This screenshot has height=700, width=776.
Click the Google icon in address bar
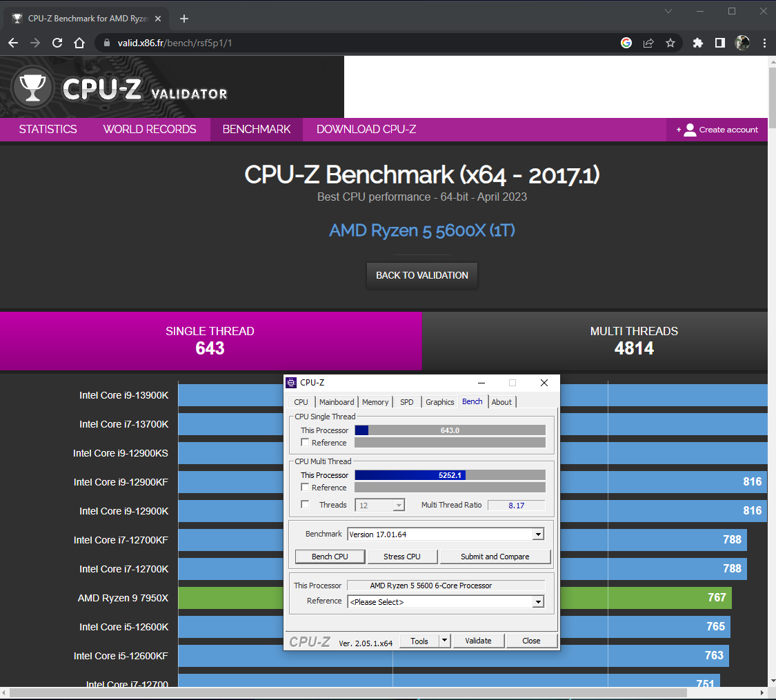pos(626,43)
